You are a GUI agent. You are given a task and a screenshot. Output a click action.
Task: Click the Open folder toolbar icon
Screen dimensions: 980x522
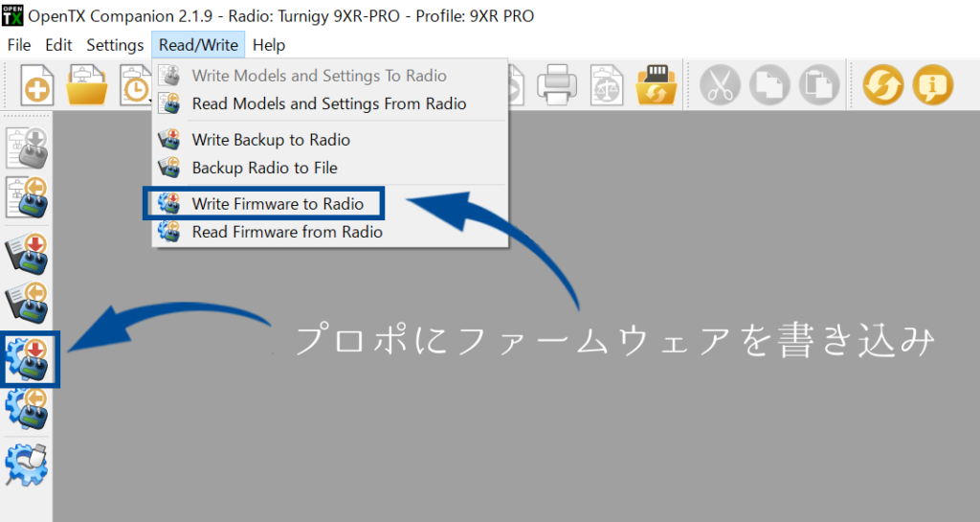click(x=87, y=85)
